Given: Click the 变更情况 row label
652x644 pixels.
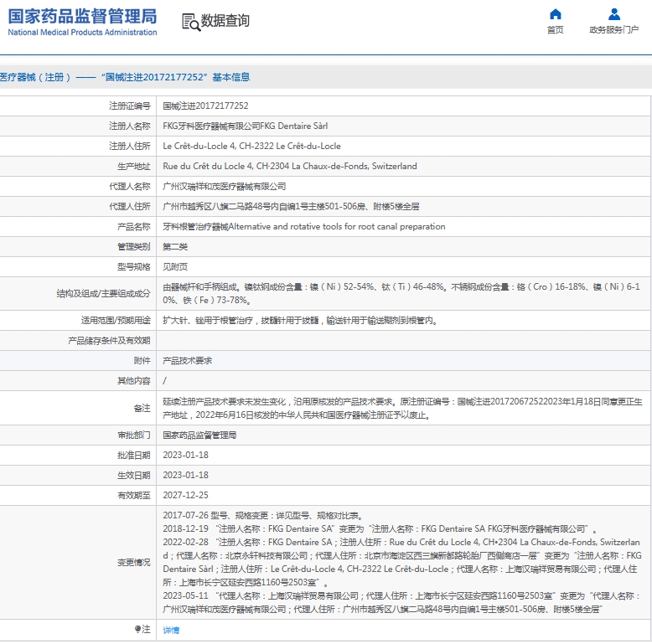Looking at the screenshot, I should [x=134, y=562].
